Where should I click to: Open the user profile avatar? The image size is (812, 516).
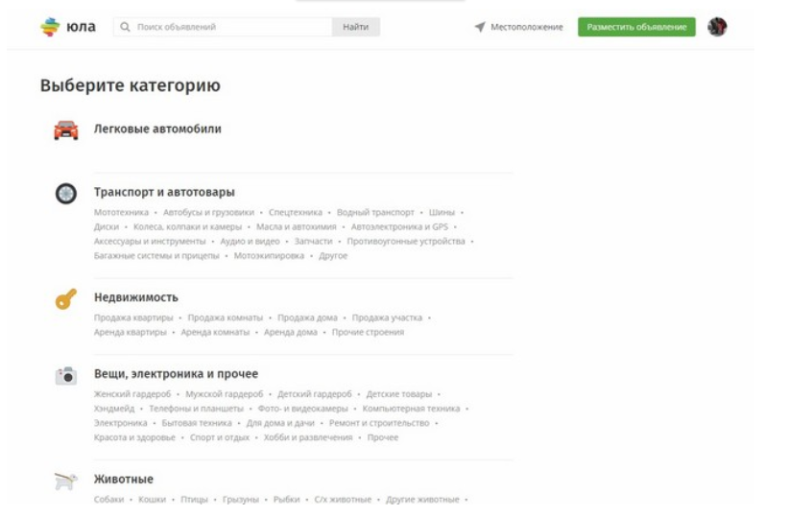tap(717, 27)
